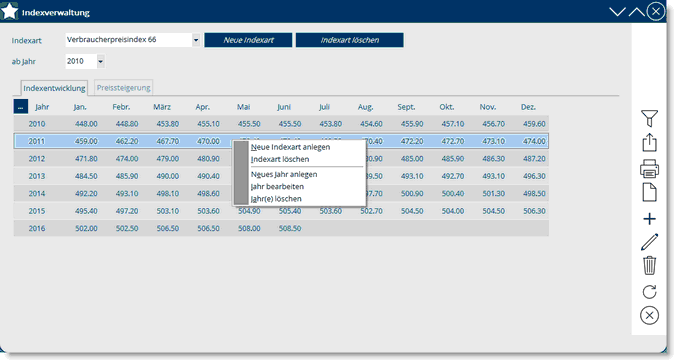Click the Mai column header

243,107
